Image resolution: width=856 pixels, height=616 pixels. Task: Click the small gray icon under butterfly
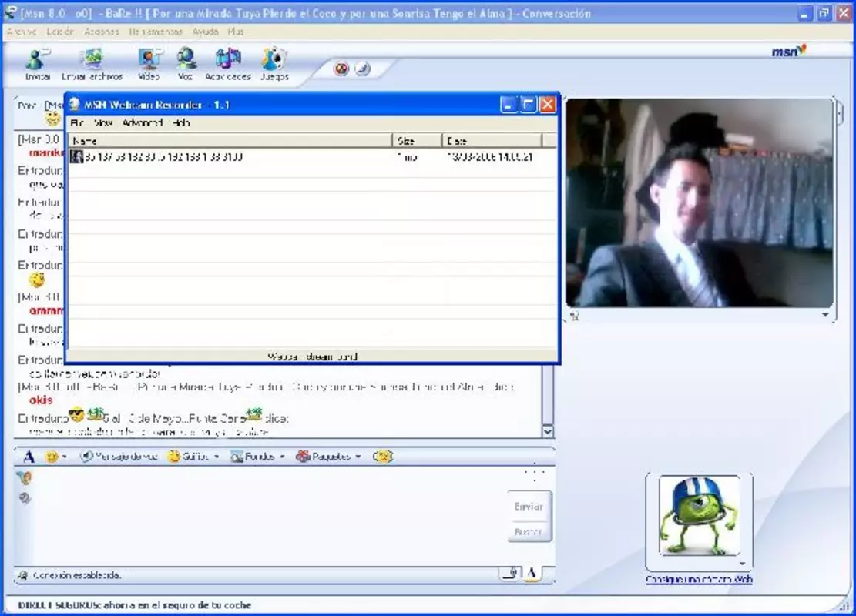tap(25, 497)
